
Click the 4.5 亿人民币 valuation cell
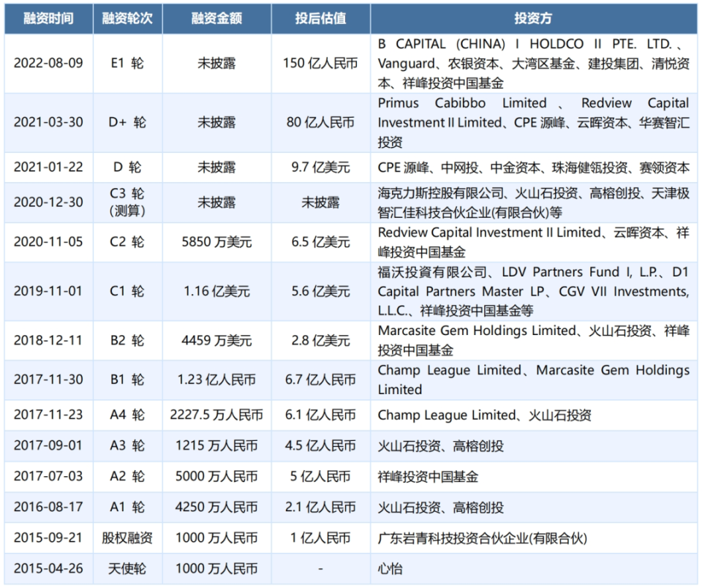click(x=320, y=446)
